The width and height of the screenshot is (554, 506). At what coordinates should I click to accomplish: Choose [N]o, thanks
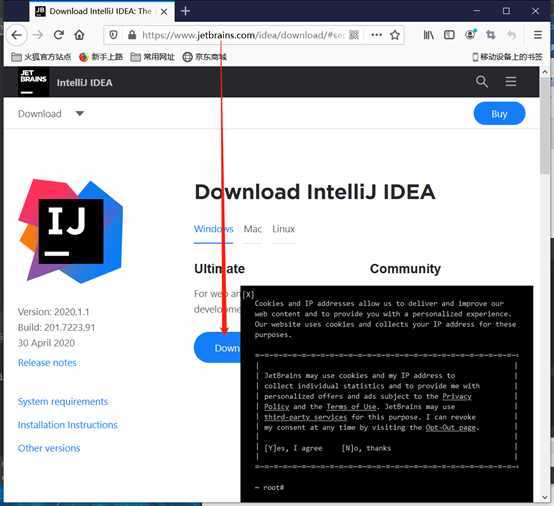coord(366,448)
